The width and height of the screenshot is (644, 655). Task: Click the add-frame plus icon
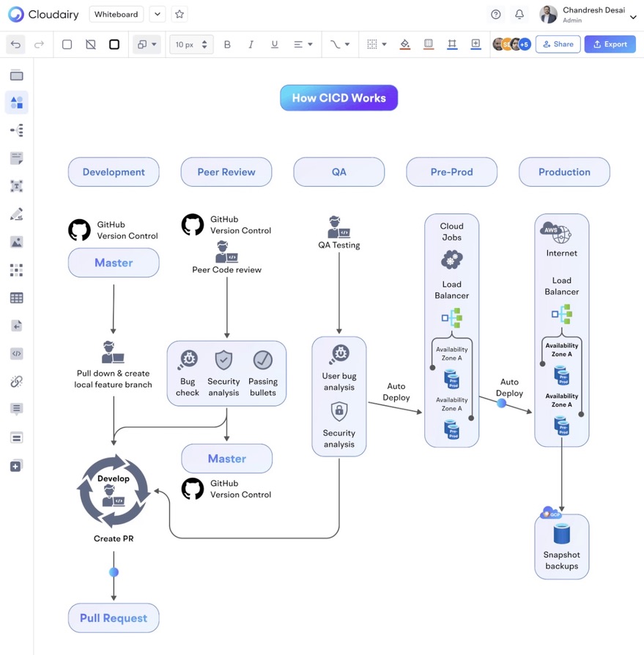click(x=475, y=44)
